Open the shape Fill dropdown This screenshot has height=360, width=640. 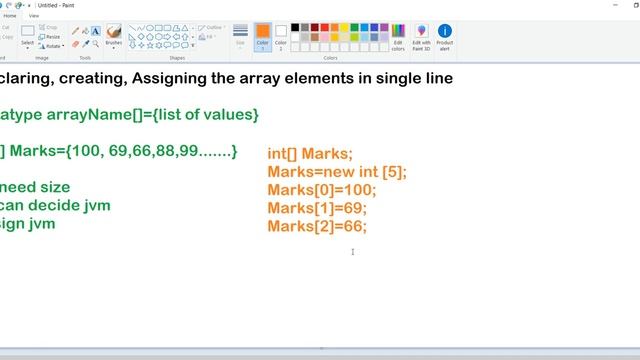coord(207,37)
